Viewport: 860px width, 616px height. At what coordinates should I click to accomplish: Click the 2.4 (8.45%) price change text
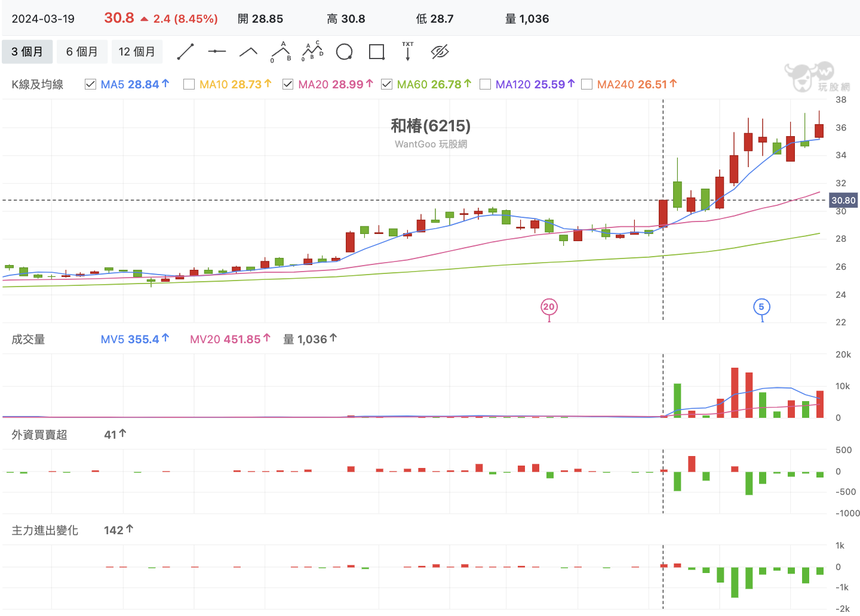tap(186, 19)
